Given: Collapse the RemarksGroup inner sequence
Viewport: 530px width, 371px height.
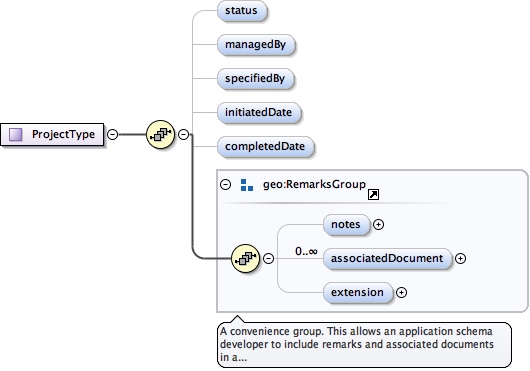Looking at the screenshot, I should point(268,258).
